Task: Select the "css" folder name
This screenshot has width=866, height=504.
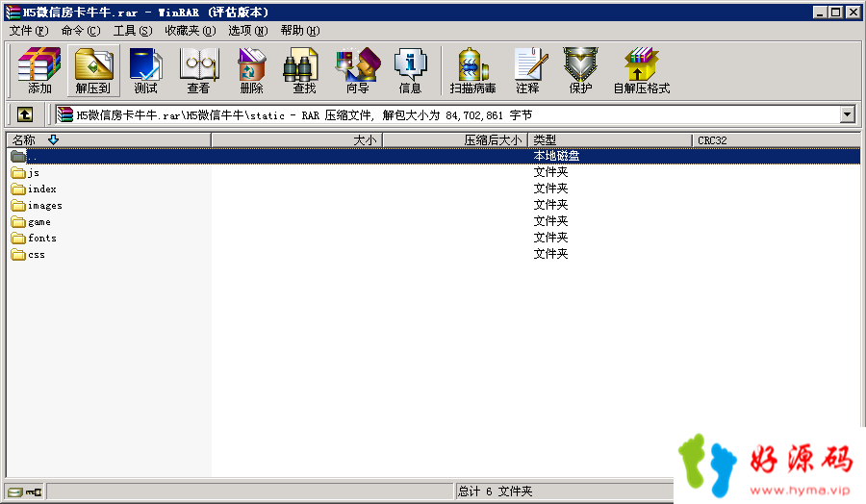Action: pyautogui.click(x=37, y=255)
